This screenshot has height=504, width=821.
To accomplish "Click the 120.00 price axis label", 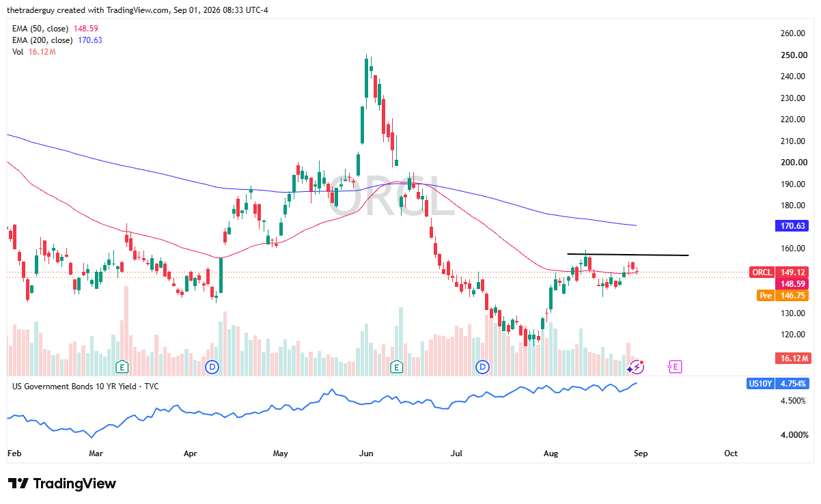I will click(x=793, y=335).
